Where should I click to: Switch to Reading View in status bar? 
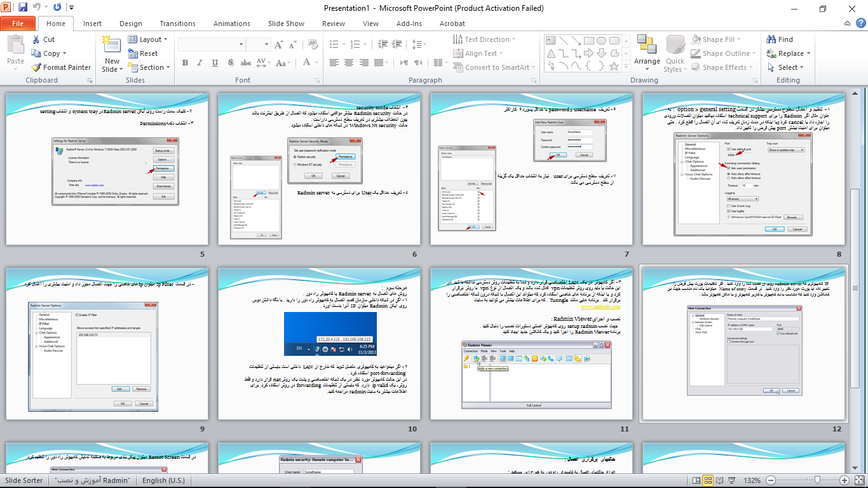pyautogui.click(x=721, y=480)
